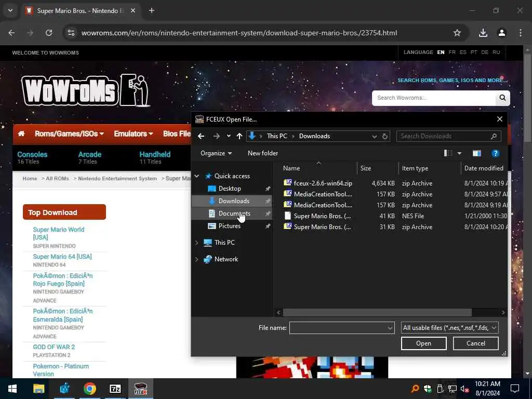Image resolution: width=532 pixels, height=399 pixels.
Task: Open the view options dropdown arrow
Action: (x=459, y=153)
